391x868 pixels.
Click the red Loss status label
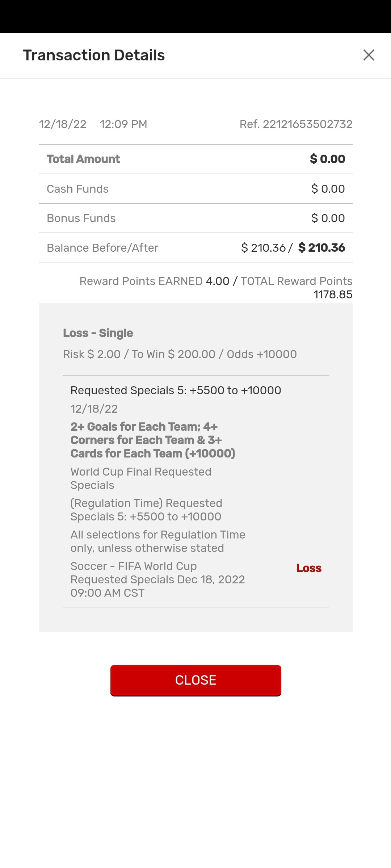click(x=309, y=568)
